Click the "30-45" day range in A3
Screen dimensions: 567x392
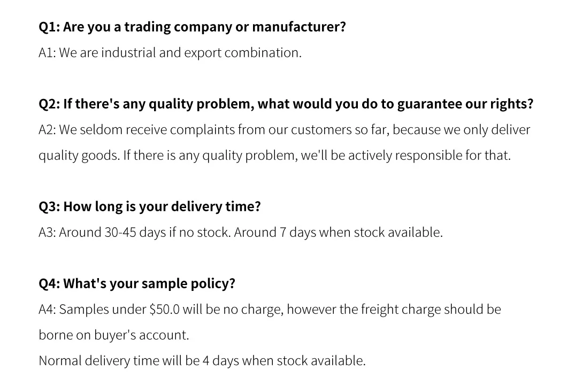click(x=120, y=233)
